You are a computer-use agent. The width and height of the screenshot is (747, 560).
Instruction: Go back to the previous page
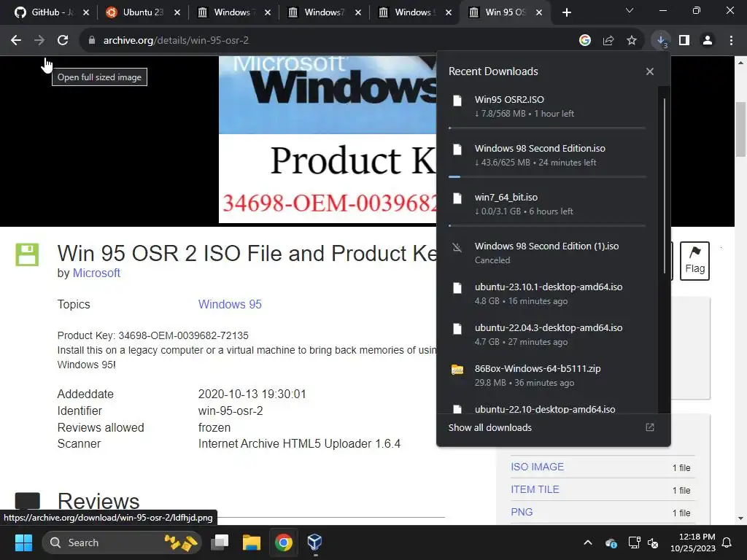pyautogui.click(x=16, y=41)
